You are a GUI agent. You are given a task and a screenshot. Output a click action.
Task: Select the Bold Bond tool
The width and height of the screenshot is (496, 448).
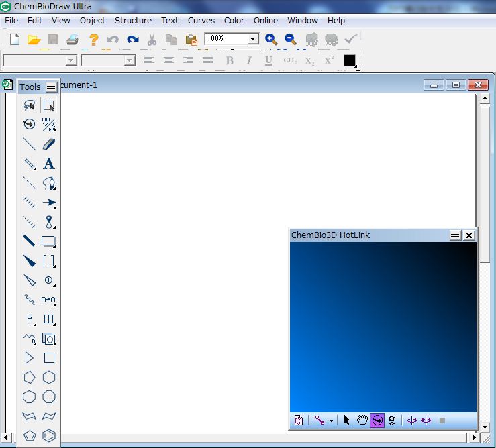tap(30, 241)
